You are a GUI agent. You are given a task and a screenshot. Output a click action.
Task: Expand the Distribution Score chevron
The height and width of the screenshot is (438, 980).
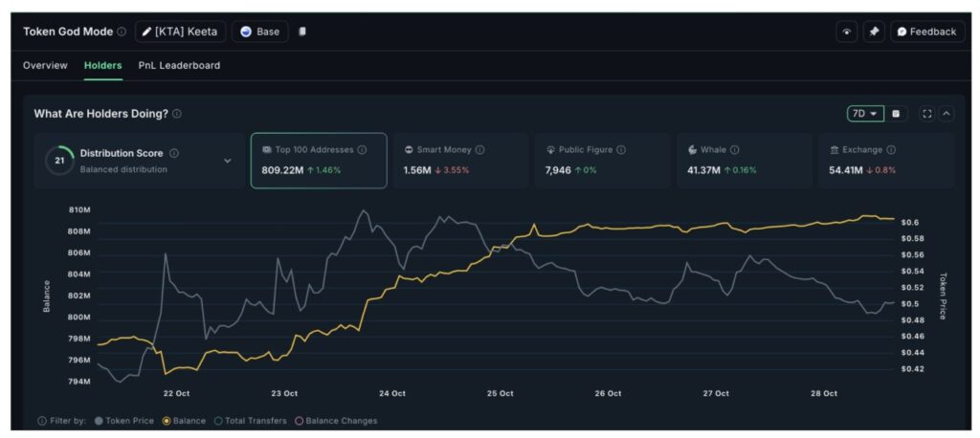pyautogui.click(x=228, y=161)
